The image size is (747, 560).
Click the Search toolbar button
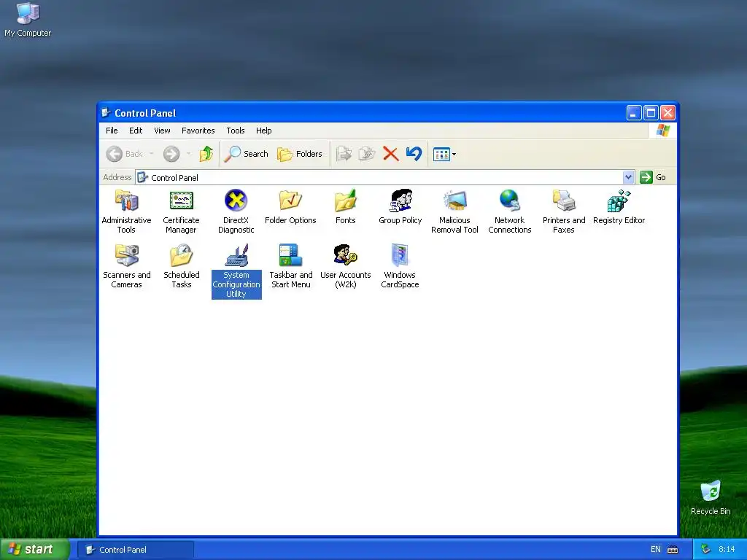246,154
